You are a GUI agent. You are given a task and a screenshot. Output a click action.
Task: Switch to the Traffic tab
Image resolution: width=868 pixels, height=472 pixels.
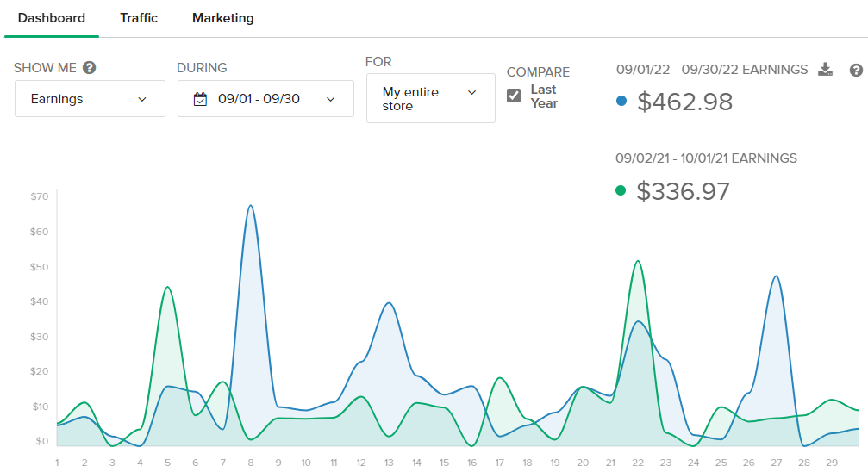(x=139, y=18)
